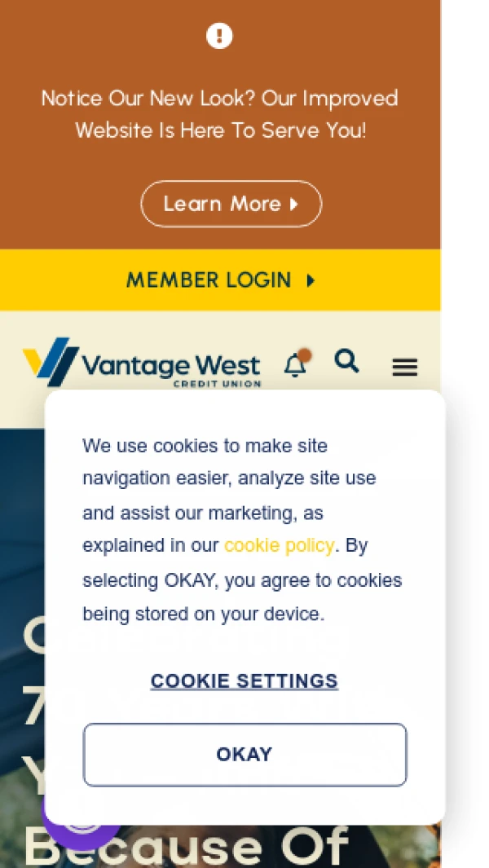
Task: Select the Vantage West wordmark text
Action: click(x=170, y=366)
